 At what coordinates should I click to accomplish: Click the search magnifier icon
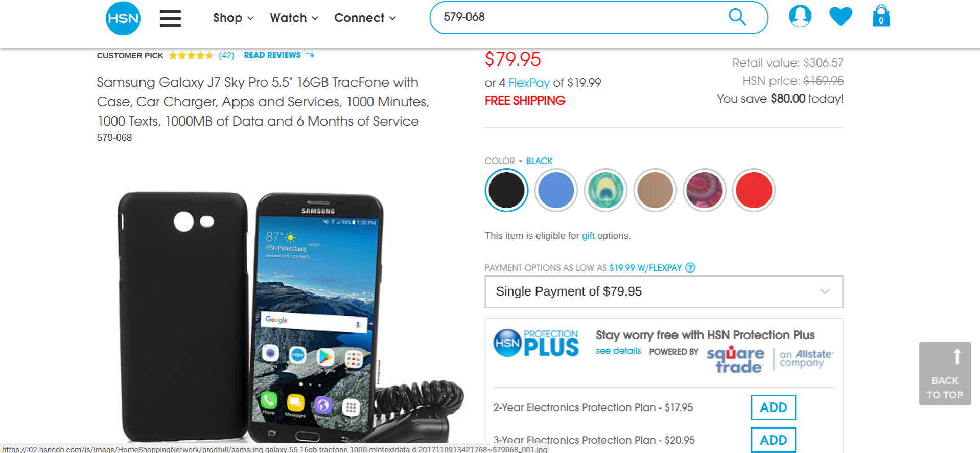(737, 17)
